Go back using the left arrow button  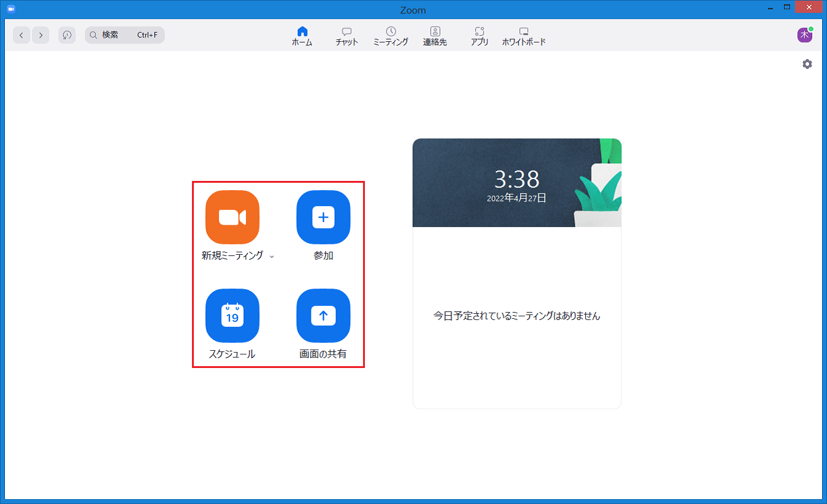point(22,35)
